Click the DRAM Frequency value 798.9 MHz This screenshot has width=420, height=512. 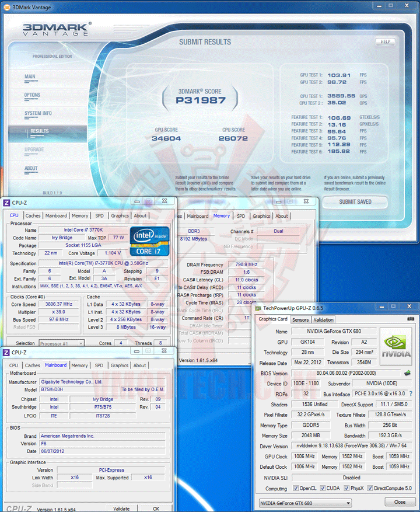(246, 264)
